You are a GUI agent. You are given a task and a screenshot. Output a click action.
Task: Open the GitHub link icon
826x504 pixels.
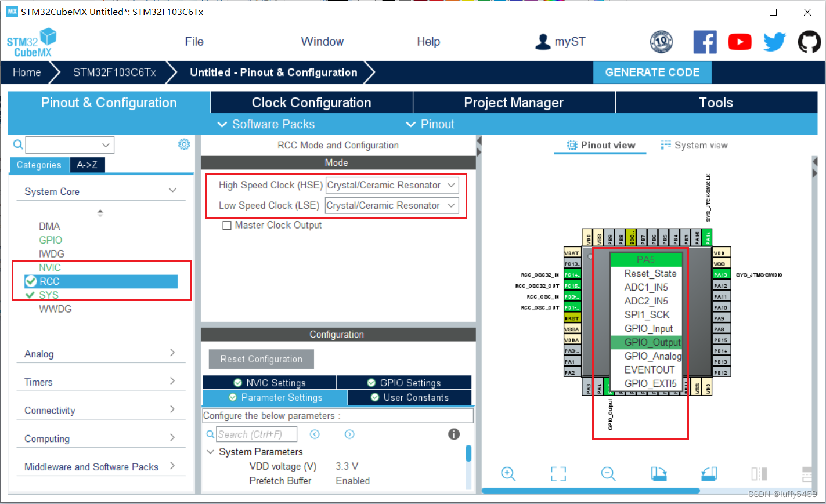(809, 42)
